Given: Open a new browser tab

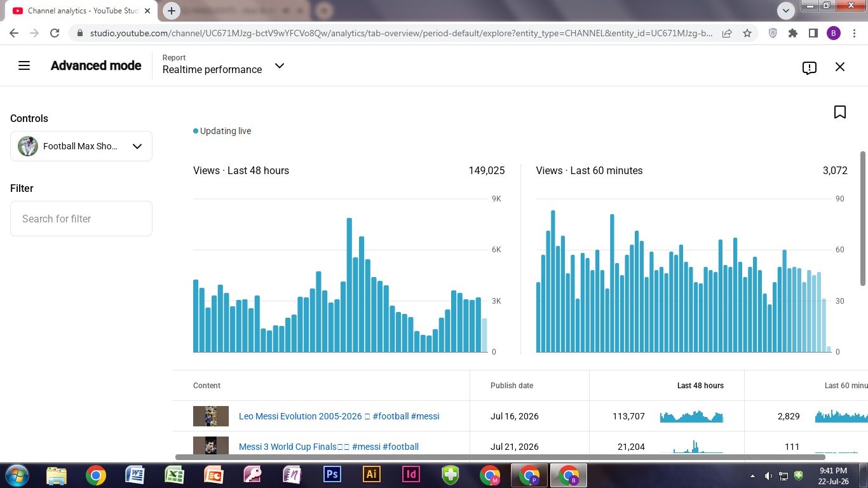Looking at the screenshot, I should tap(172, 11).
